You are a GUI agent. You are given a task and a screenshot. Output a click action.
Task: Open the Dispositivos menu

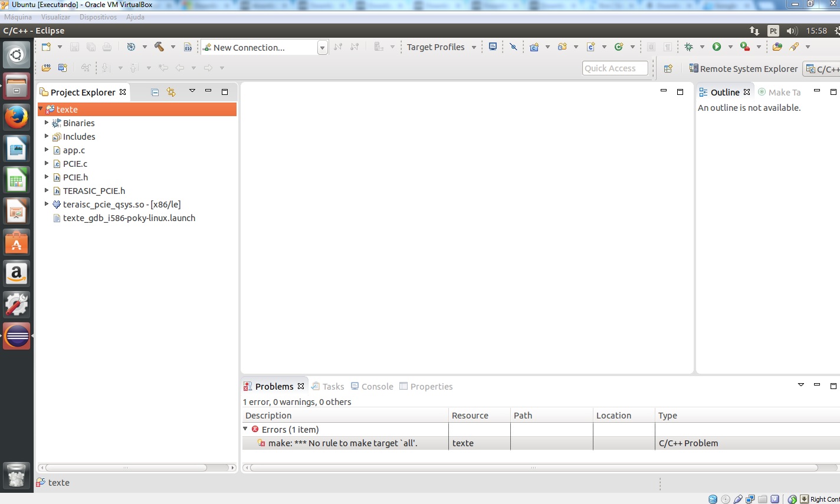point(98,17)
